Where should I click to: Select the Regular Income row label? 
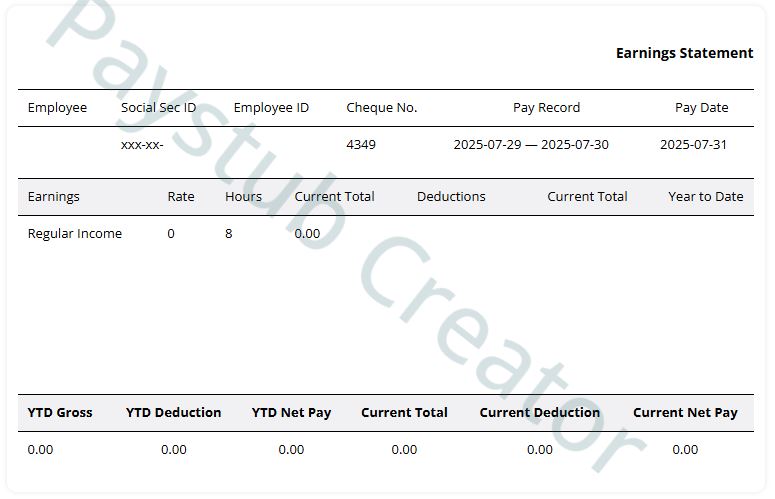75,234
